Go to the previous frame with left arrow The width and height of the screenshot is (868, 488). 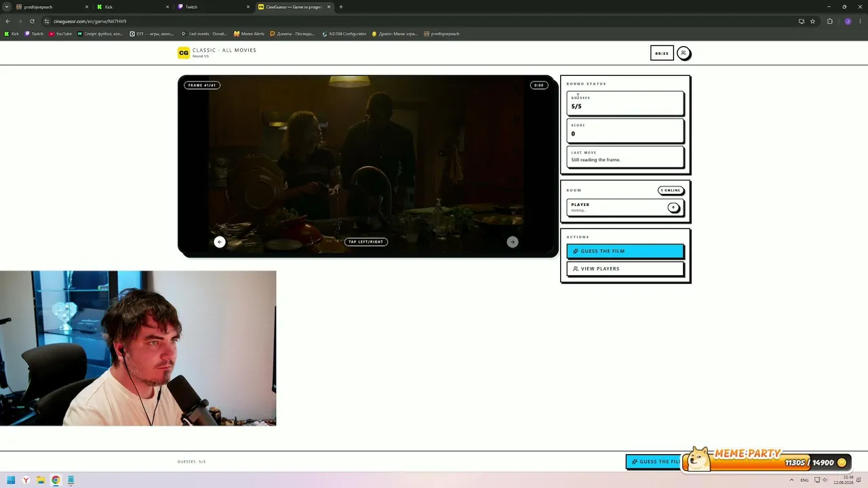(219, 242)
